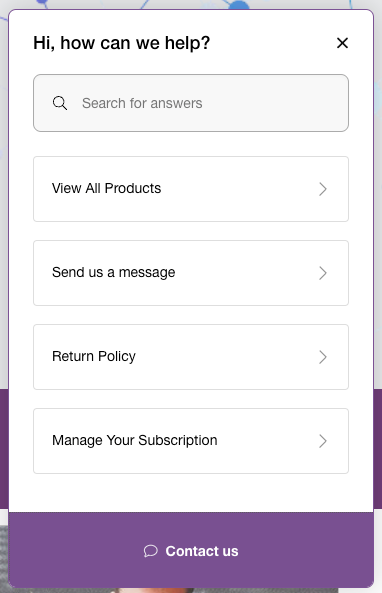Click the chevron arrow on Send us a message
382x593 pixels.
[x=323, y=273]
